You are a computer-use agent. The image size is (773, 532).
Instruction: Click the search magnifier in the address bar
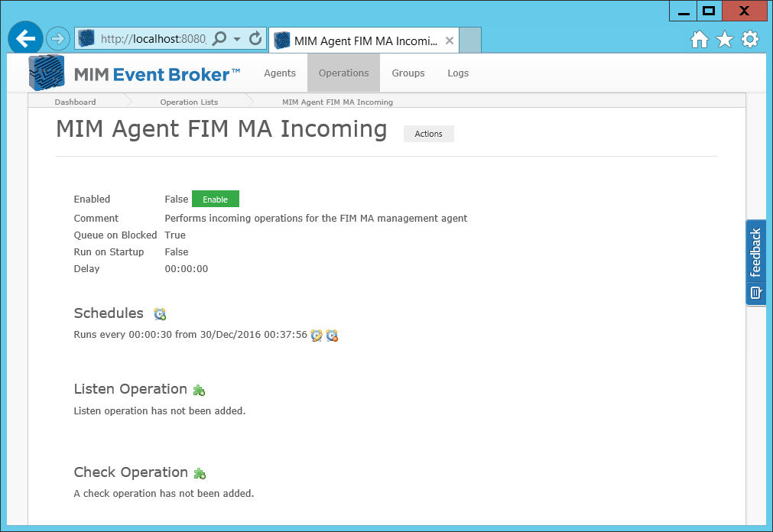click(219, 38)
